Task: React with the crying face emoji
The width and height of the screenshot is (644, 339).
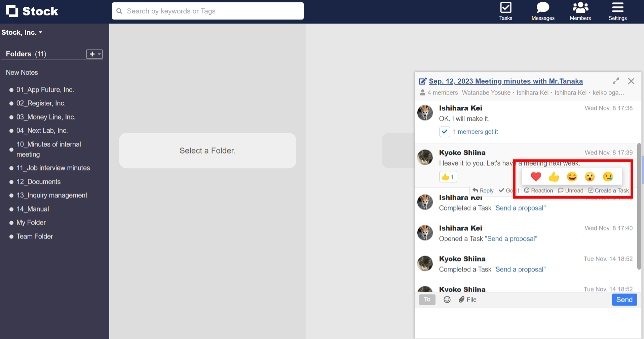Action: point(608,176)
